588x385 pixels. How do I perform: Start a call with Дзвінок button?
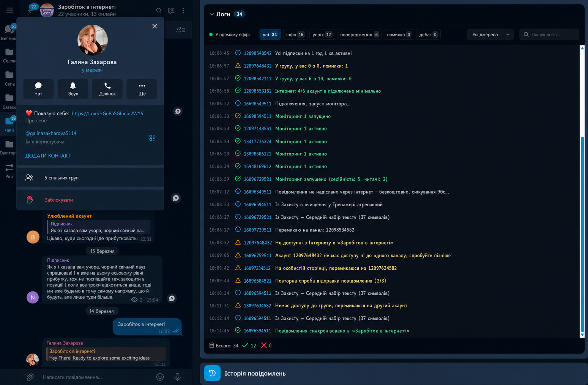(x=107, y=89)
